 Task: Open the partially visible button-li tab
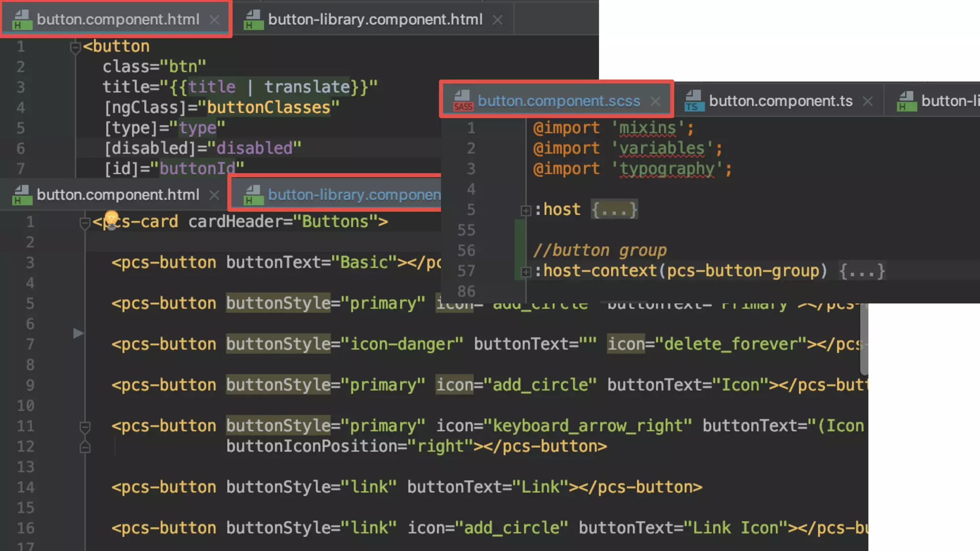pyautogui.click(x=949, y=101)
